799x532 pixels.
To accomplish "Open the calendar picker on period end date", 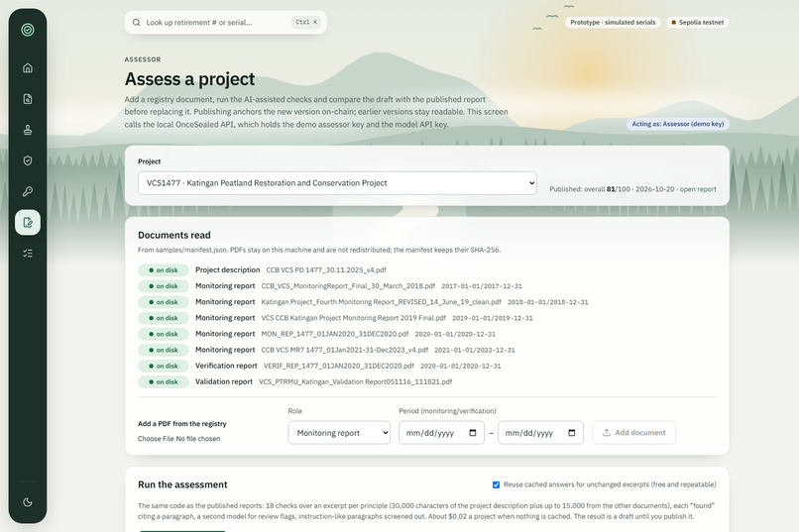I will (x=571, y=433).
